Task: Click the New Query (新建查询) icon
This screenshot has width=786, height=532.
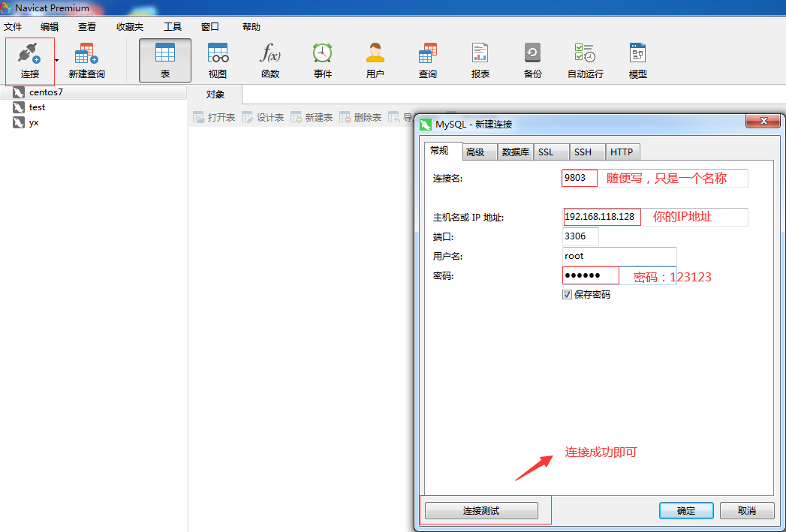Action: [86, 53]
